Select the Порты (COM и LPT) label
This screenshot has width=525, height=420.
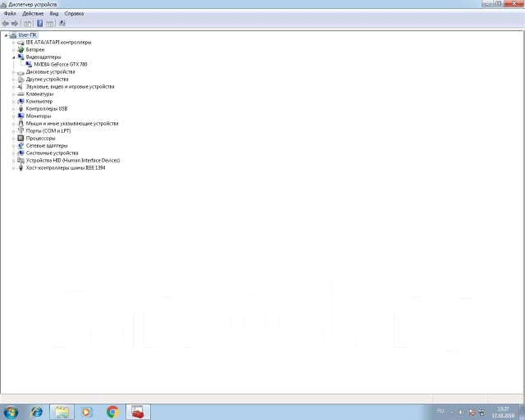(x=48, y=131)
